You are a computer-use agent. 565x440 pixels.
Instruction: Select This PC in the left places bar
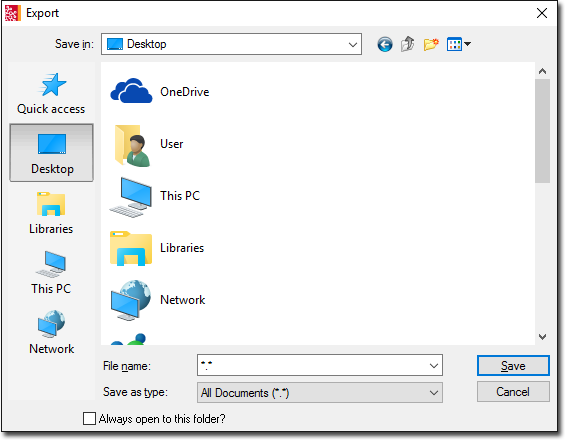pos(51,273)
